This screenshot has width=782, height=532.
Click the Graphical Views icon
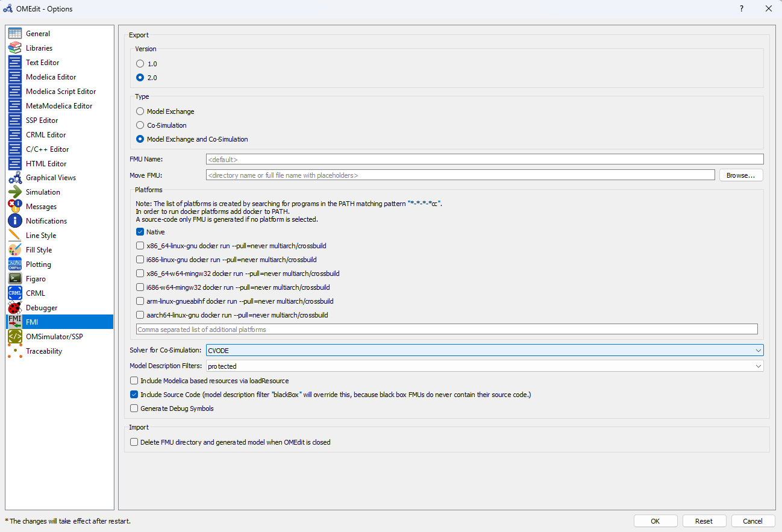tap(15, 178)
